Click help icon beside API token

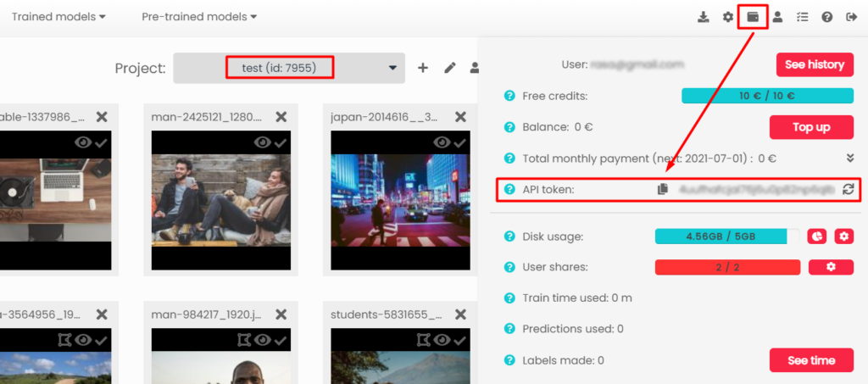coord(509,189)
